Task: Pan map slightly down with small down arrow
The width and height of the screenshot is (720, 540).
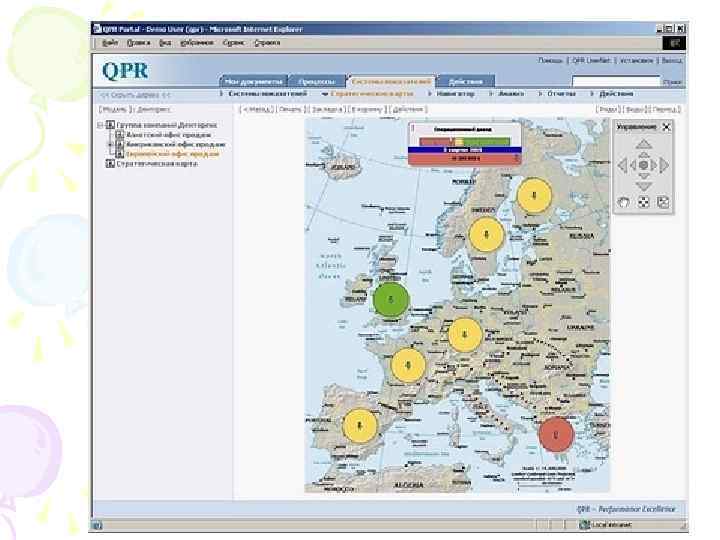Action: (643, 176)
